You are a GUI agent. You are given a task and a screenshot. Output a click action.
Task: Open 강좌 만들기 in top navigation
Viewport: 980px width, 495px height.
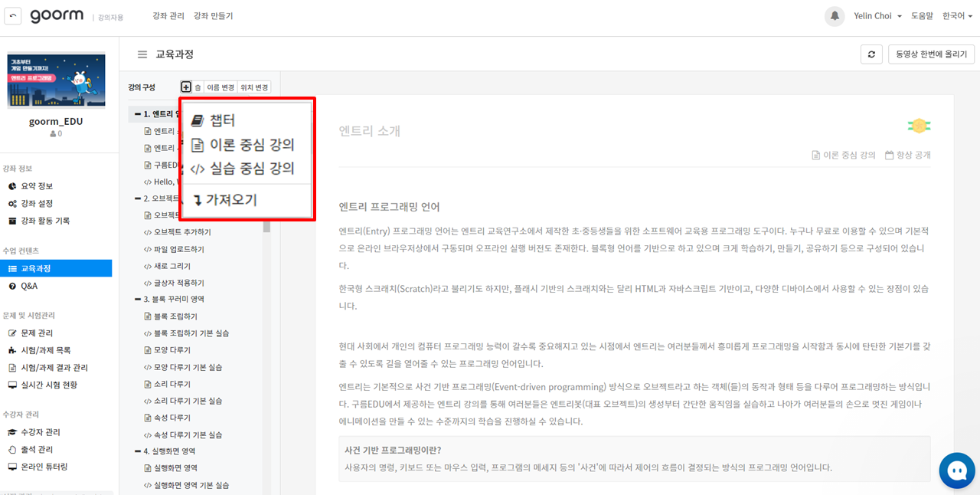pyautogui.click(x=214, y=16)
